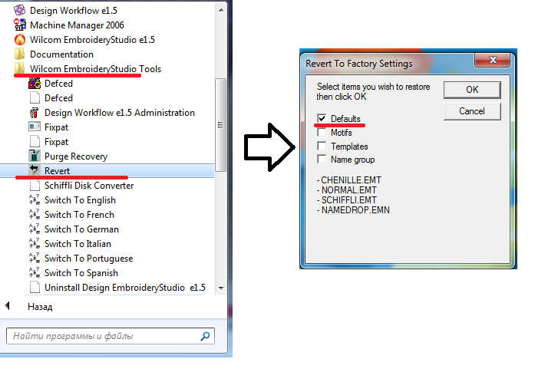This screenshot has width=535, height=392.
Task: Click Switch To English text
Action: click(80, 200)
